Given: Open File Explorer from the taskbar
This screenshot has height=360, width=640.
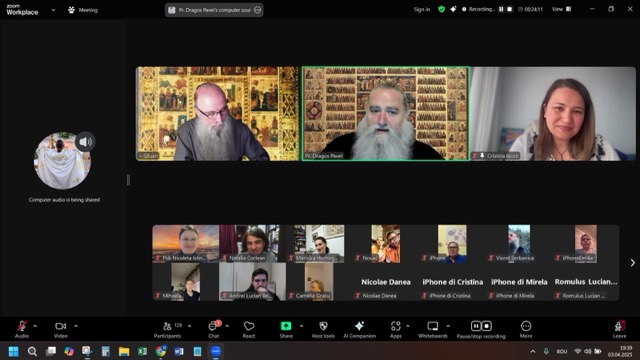Looking at the screenshot, I should point(124,351).
